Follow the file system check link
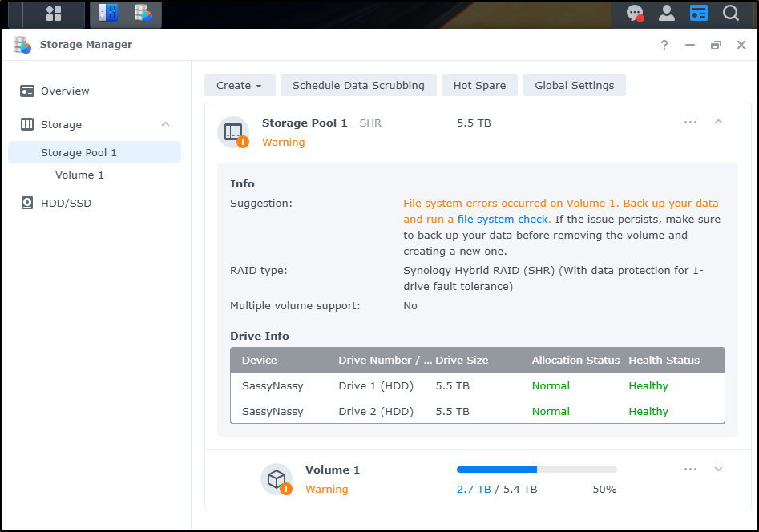The height and width of the screenshot is (532, 759). click(503, 220)
